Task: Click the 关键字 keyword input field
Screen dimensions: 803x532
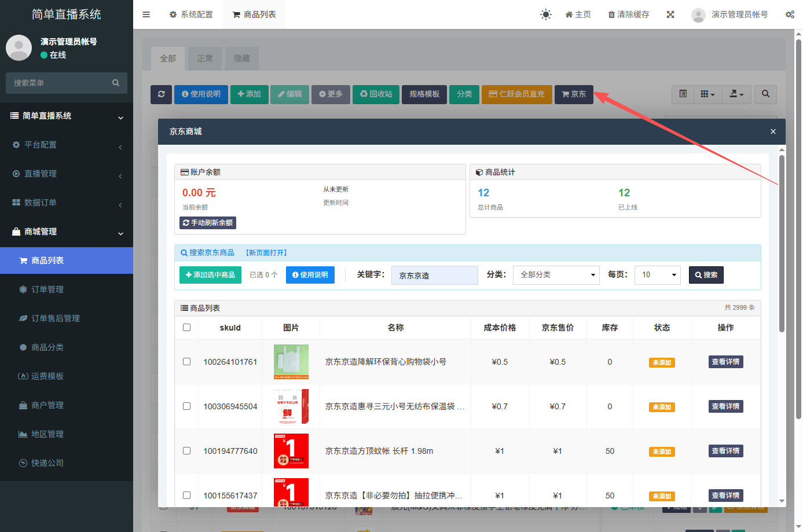Action: pos(435,276)
